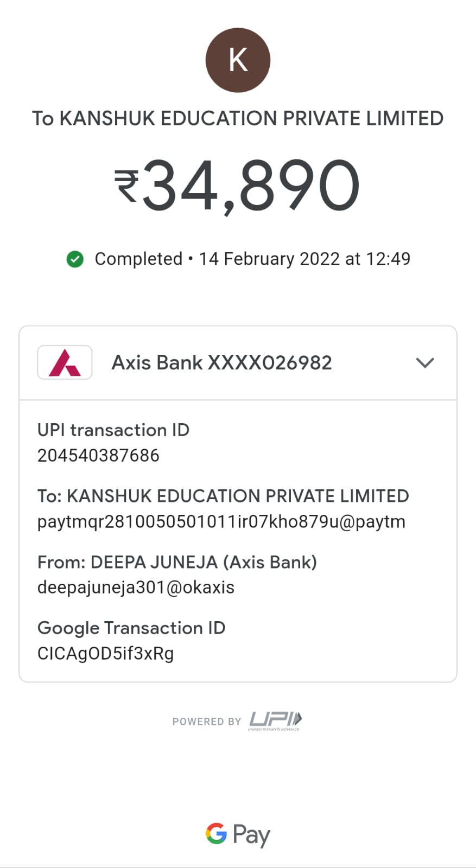Select the Axis Bank XXXX026982 account row
476x868 pixels.
(221, 362)
